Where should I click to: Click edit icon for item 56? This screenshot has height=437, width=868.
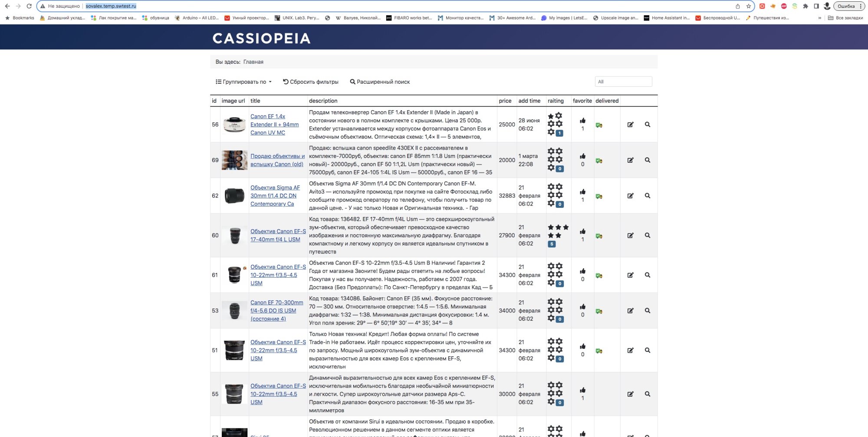[630, 125]
